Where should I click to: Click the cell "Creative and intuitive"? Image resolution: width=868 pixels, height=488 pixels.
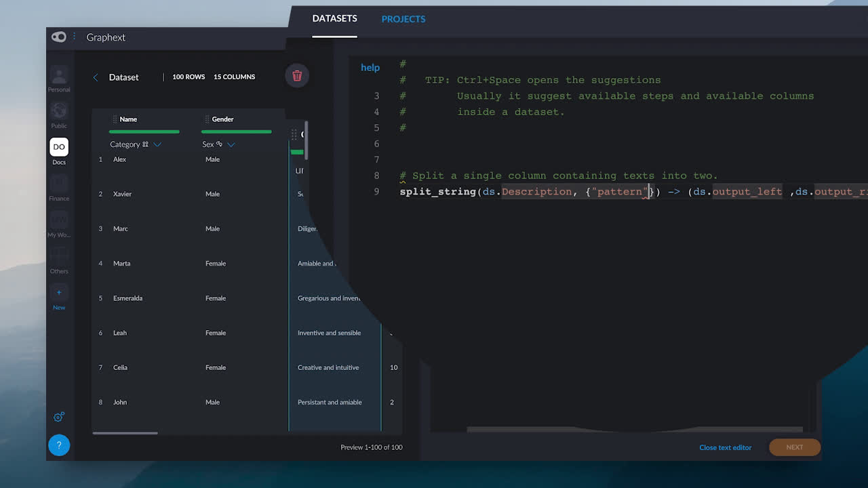pyautogui.click(x=328, y=367)
